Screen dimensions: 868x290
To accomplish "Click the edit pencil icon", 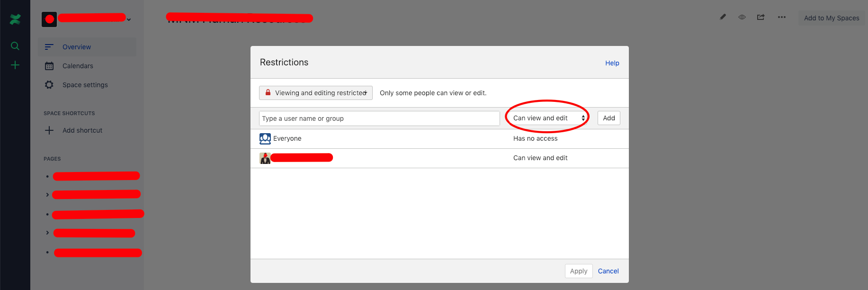I will [723, 17].
